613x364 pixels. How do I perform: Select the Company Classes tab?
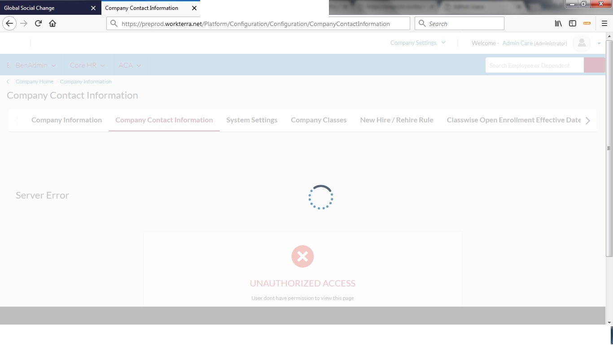[x=319, y=120]
